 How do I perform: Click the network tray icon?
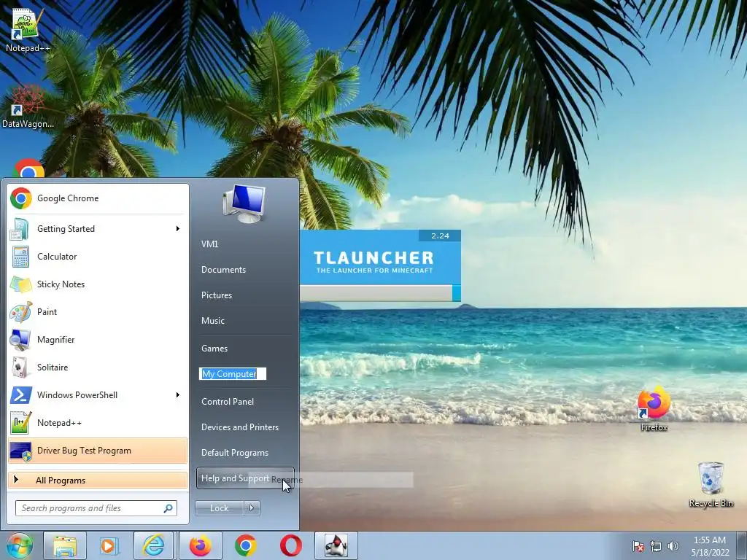point(656,546)
